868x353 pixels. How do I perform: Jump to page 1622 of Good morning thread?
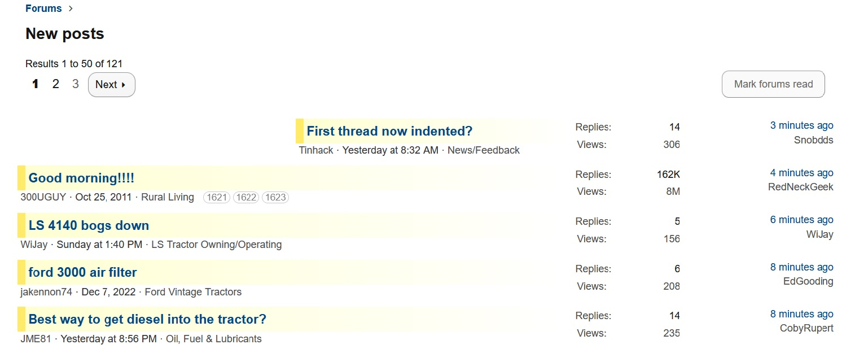pos(246,198)
